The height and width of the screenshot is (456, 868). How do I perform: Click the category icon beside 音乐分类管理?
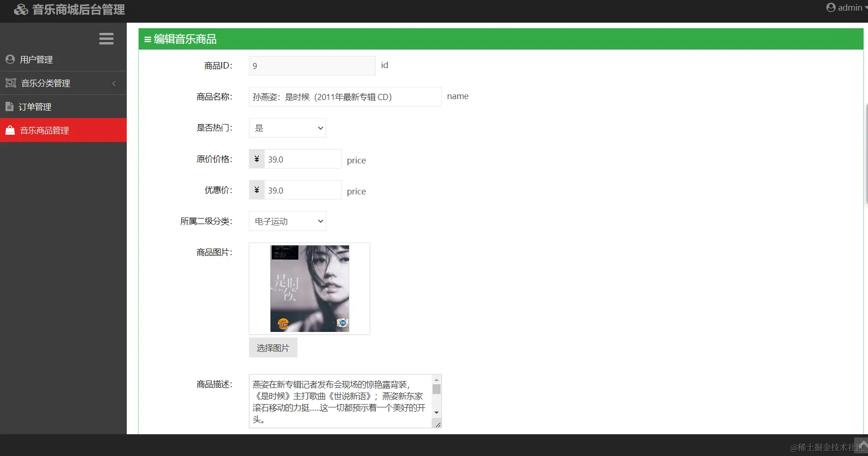point(10,83)
